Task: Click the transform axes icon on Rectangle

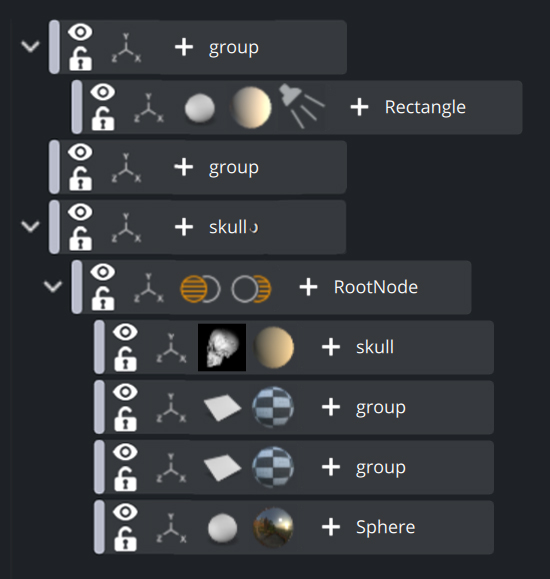Action: click(x=148, y=108)
